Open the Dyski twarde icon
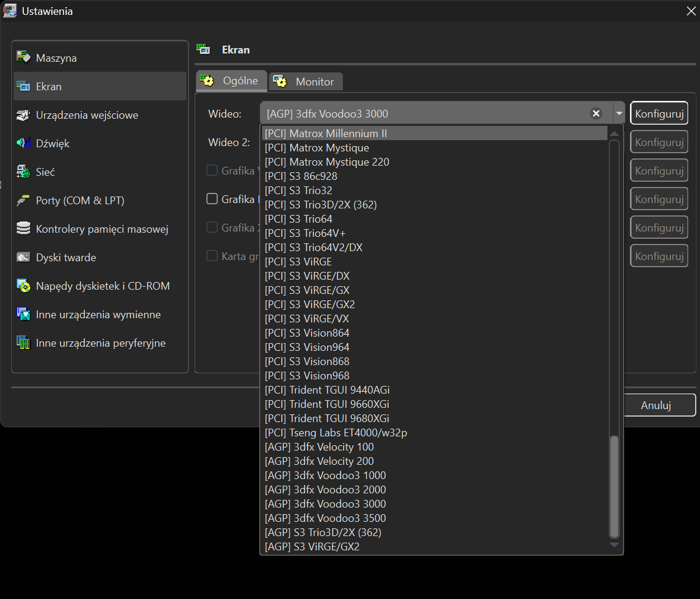Screen dimensions: 700x599 23,257
